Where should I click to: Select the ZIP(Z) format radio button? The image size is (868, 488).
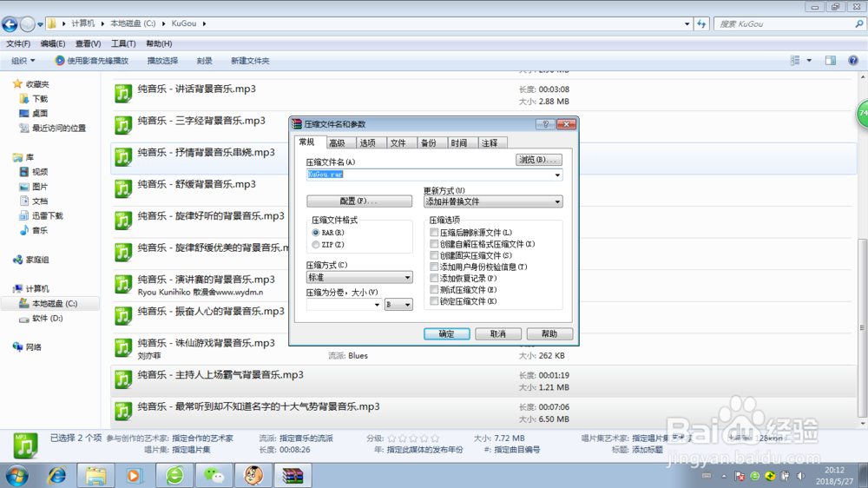click(x=316, y=244)
